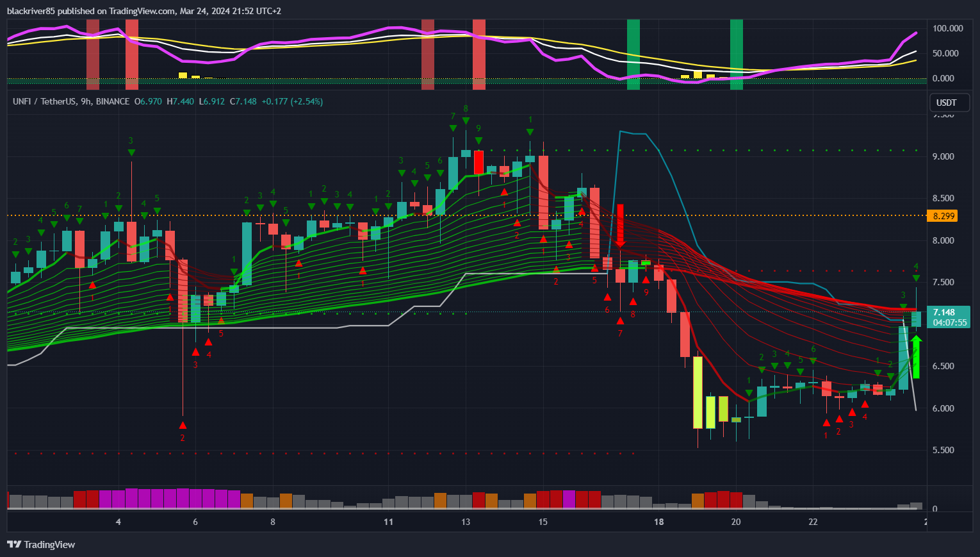Screen dimensions: 980x557
Task: Click the orange 8.299 price label
Action: pyautogui.click(x=942, y=216)
